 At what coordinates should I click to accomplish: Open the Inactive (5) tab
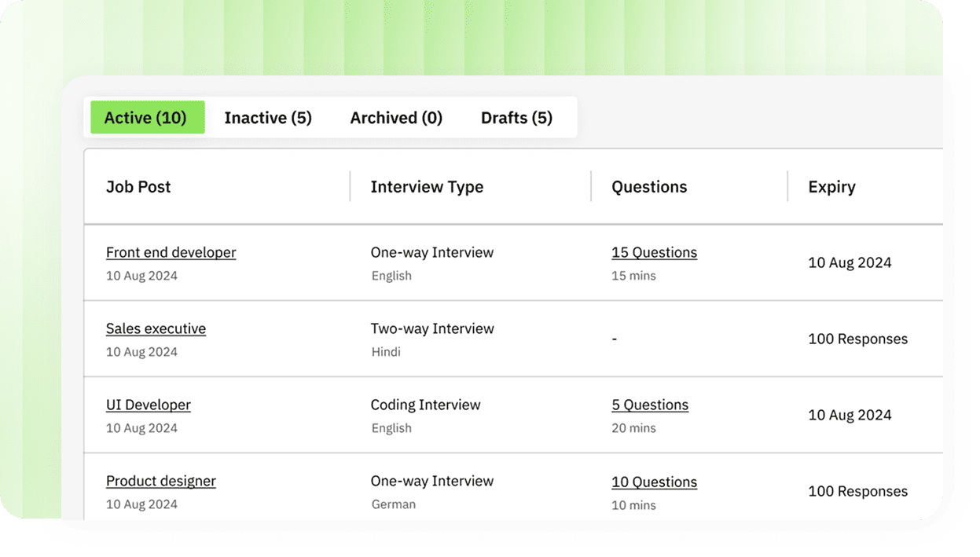[268, 118]
